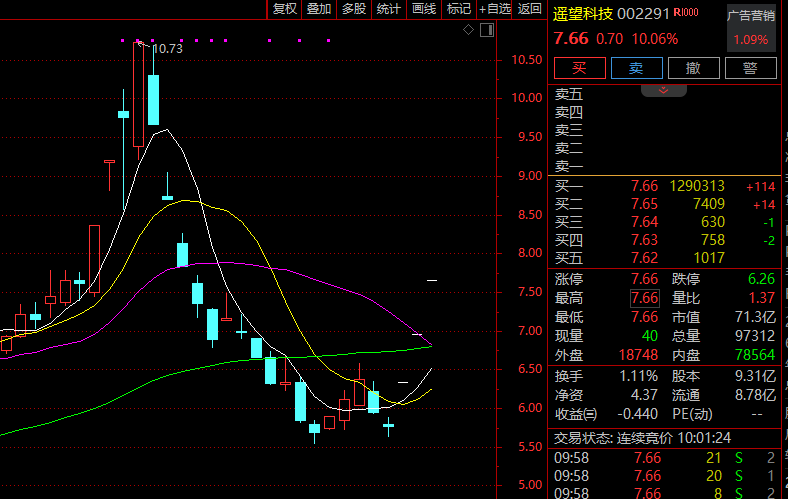Select the 画线 drawing tool
The width and height of the screenshot is (788, 499).
pyautogui.click(x=424, y=9)
